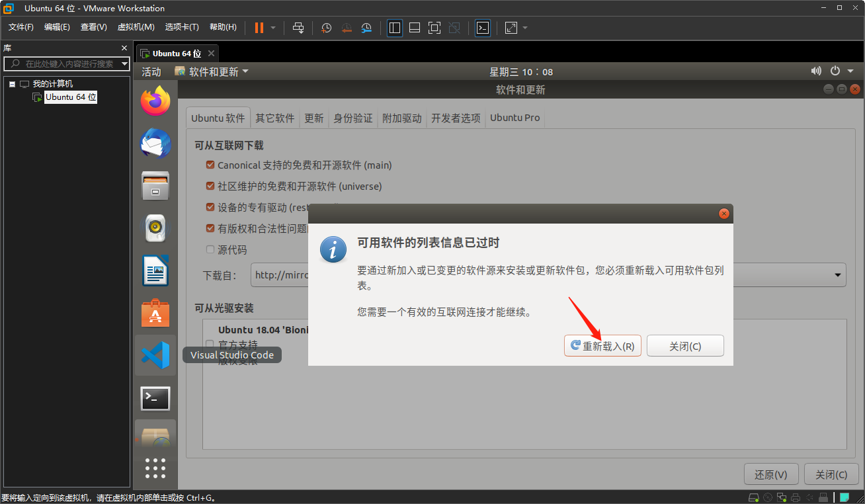Click the hard disk status bar icon
Screen dimensions: 865x504
pyautogui.click(x=753, y=497)
